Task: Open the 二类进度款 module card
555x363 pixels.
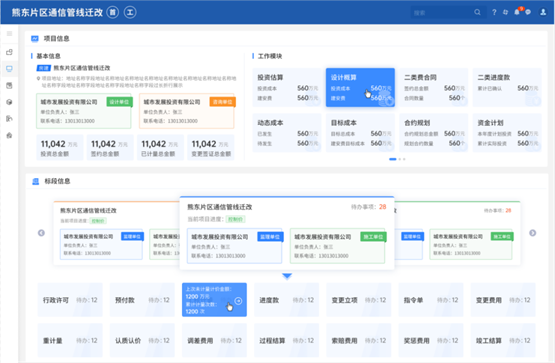Action: [x=507, y=87]
